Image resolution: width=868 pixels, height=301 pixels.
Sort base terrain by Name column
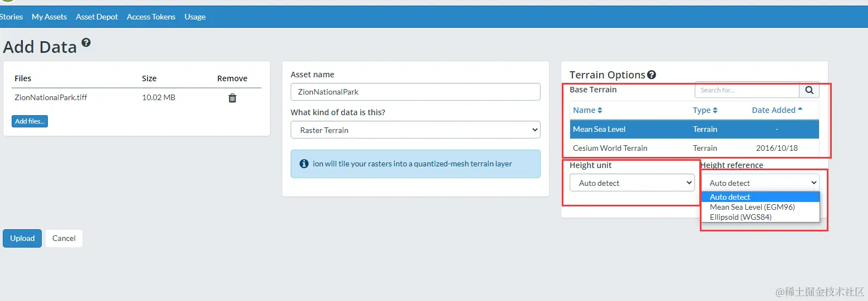pos(587,110)
